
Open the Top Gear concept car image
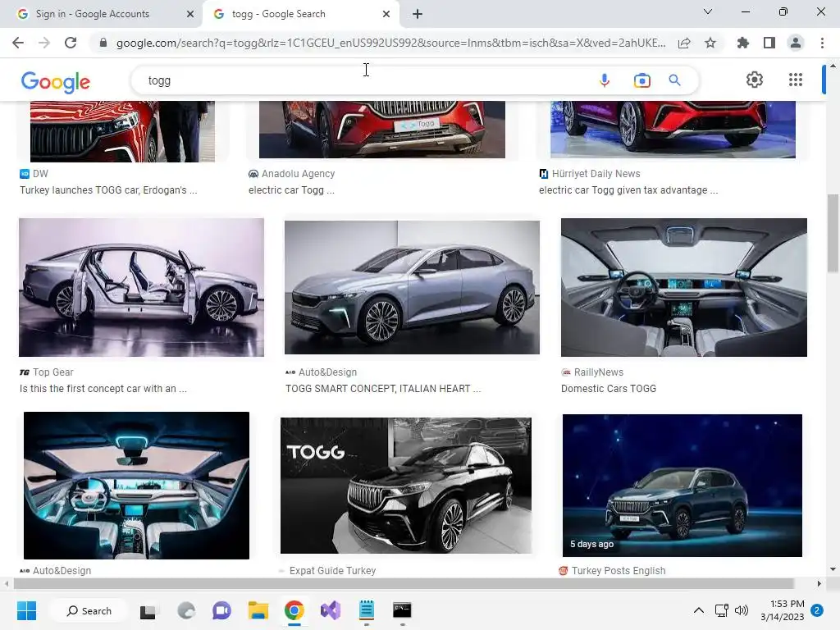(x=141, y=287)
